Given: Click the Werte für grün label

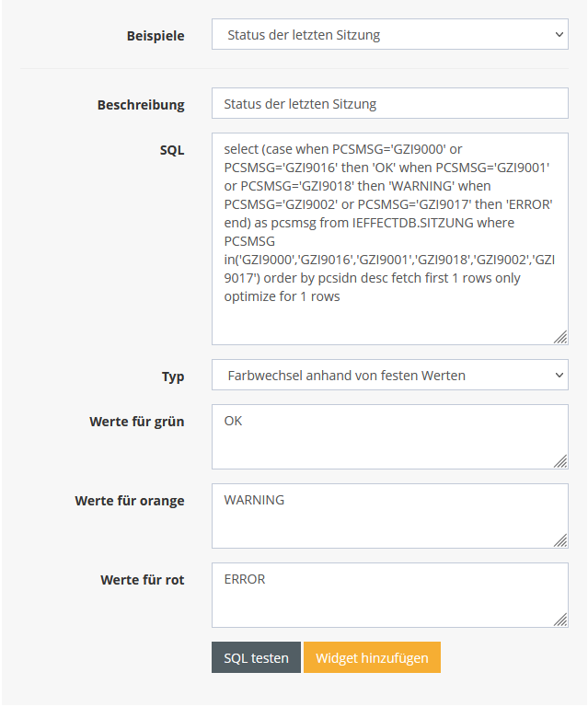Looking at the screenshot, I should tap(137, 422).
